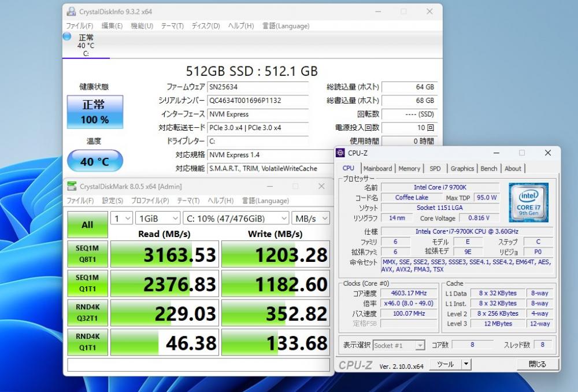Open 編集(E) menu in CrystalDiskInfo
578x392 pixels.
tap(112, 26)
